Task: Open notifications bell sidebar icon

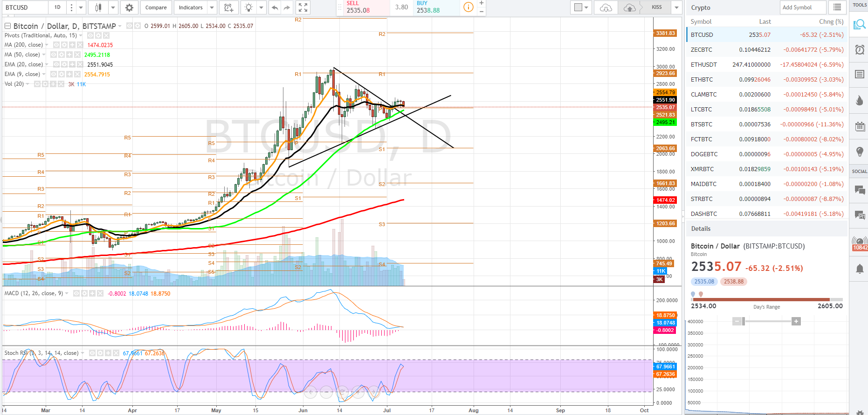Action: (x=860, y=269)
